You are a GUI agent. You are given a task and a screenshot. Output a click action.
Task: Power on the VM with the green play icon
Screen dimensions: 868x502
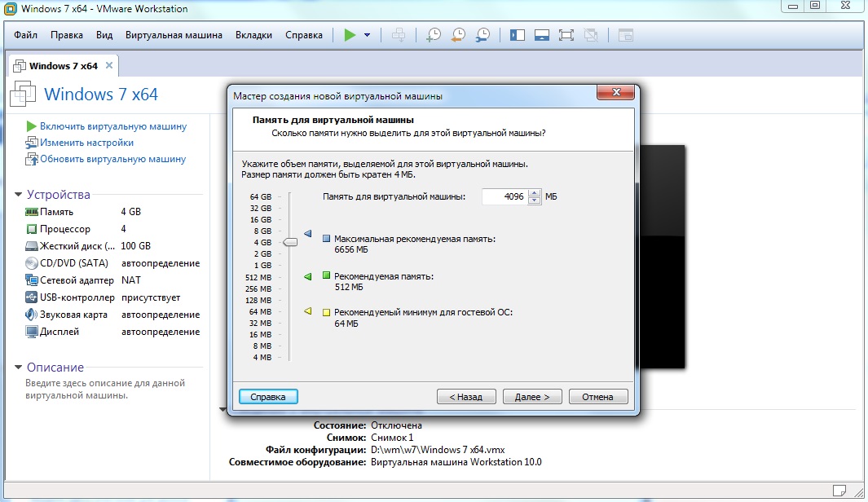point(350,35)
